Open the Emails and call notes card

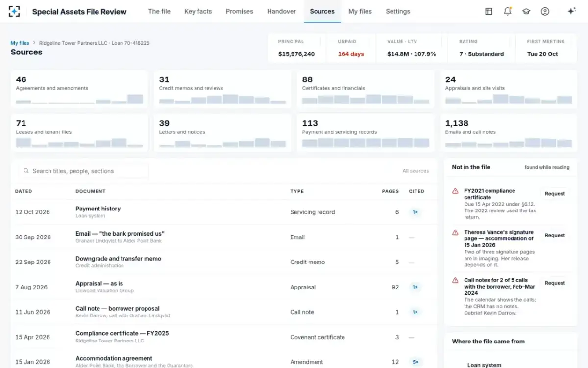pos(509,133)
